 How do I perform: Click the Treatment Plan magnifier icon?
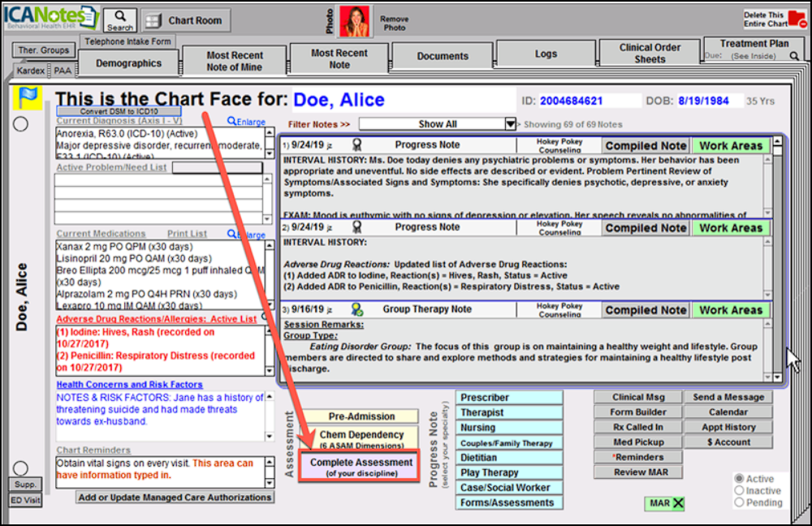point(794,56)
